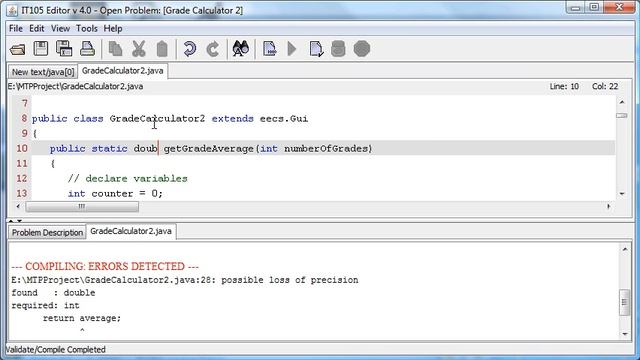
Task: Click the output pane scroll down arrow
Action: click(x=624, y=334)
